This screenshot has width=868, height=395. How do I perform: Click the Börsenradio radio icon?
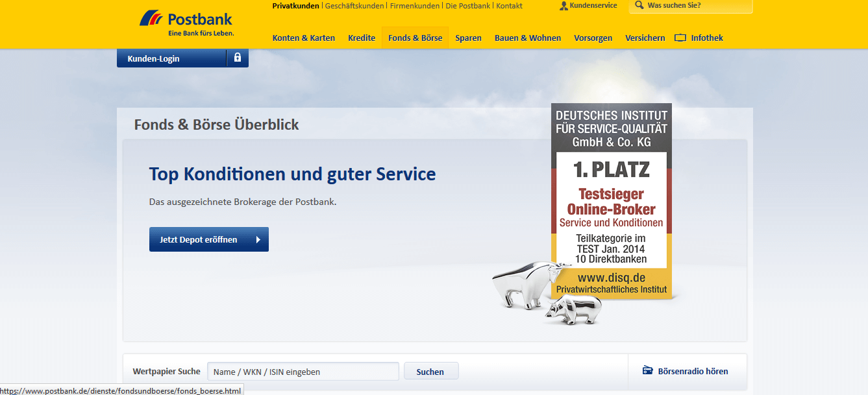click(x=647, y=371)
